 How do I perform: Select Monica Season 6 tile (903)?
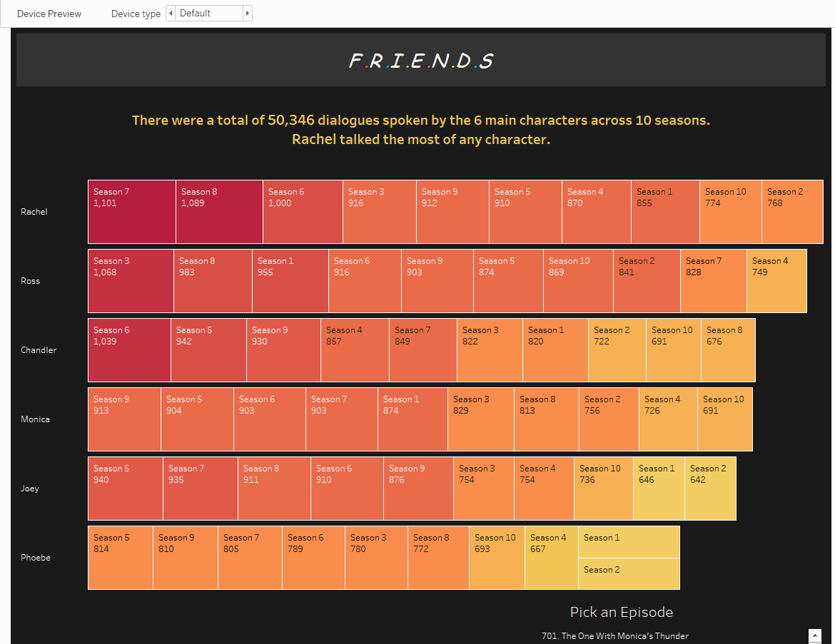(270, 419)
